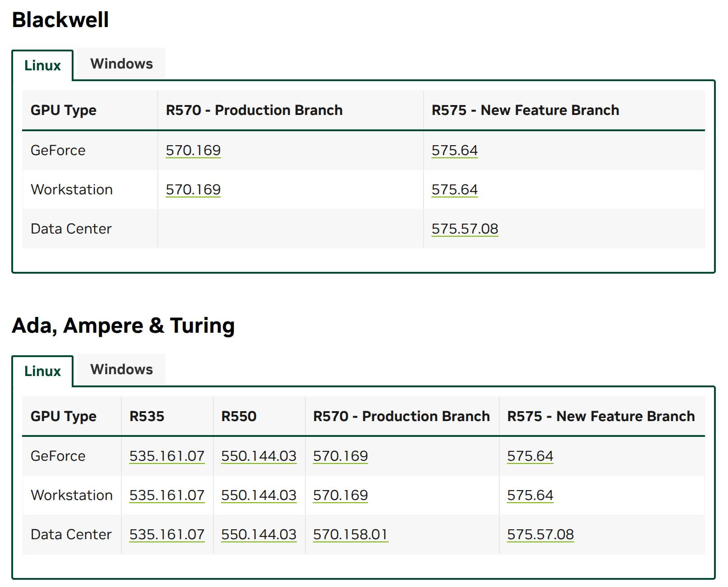The width and height of the screenshot is (728, 587).
Task: Select the Ada, Ampere & Turing Linux tab
Action: pos(42,371)
